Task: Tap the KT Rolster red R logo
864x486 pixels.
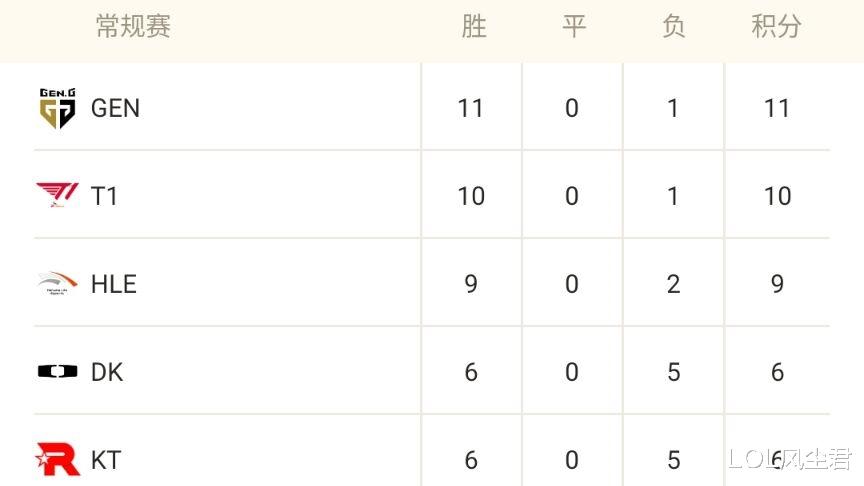Action: coord(57,459)
